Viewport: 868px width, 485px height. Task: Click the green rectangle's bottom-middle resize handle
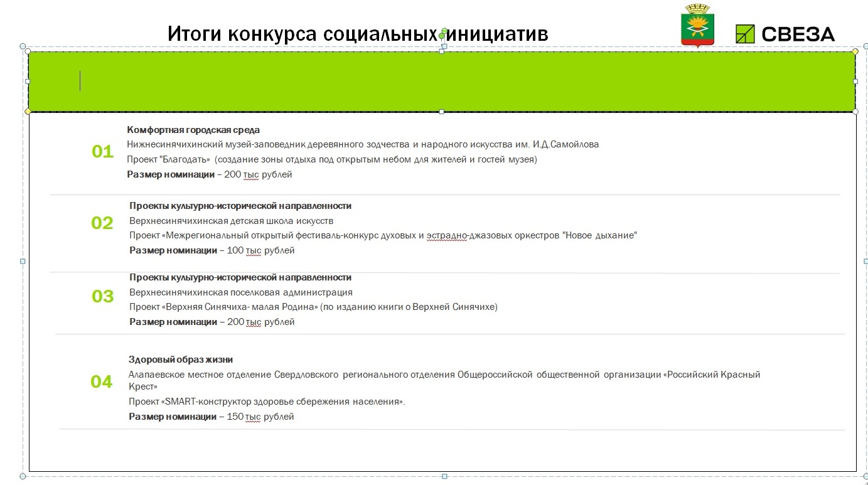(441, 112)
